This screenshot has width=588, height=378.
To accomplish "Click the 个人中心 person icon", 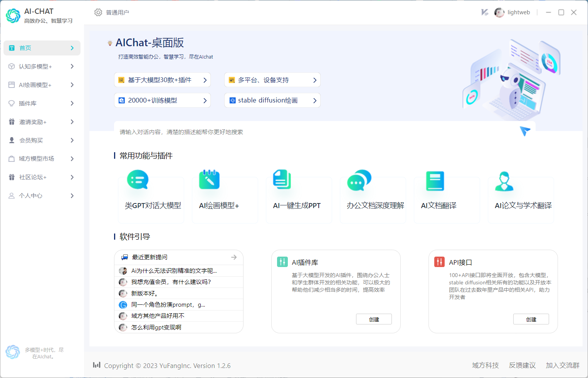I will 12,196.
